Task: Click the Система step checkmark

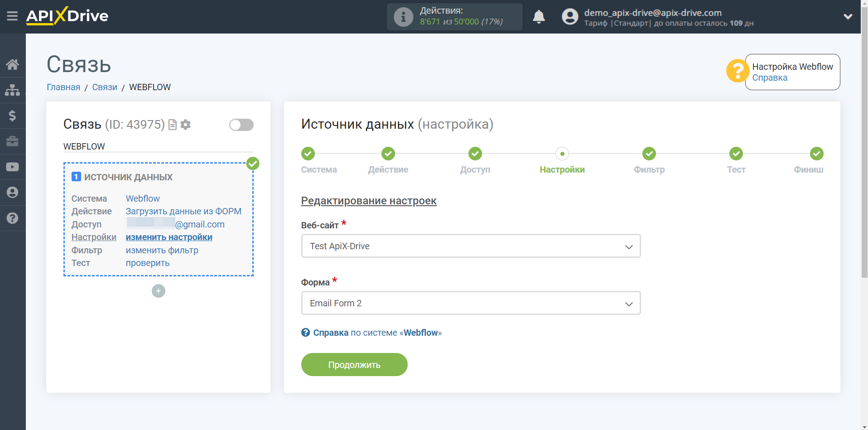Action: pos(308,154)
